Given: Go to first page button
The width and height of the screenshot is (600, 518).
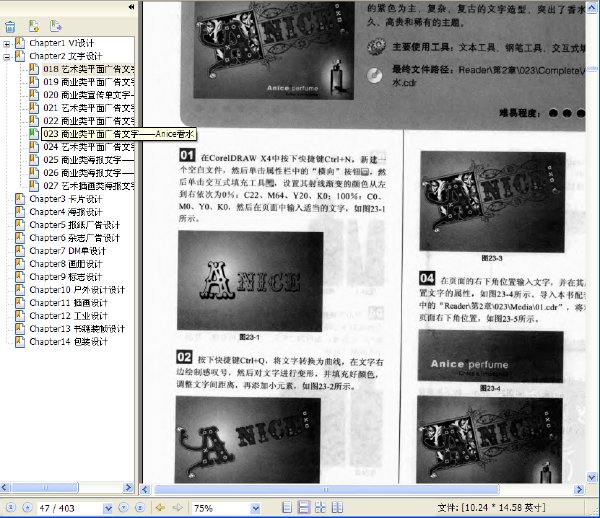Looking at the screenshot, I should 11,508.
